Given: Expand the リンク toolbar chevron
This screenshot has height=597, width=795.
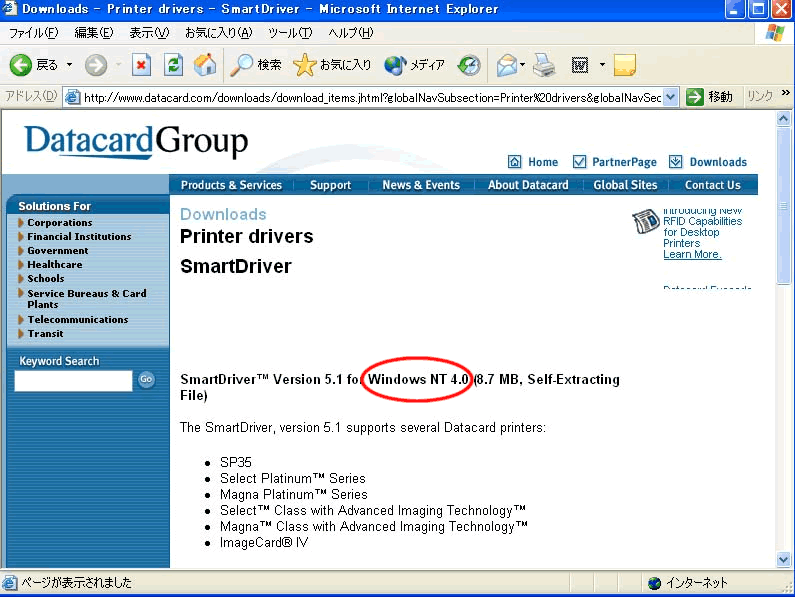Looking at the screenshot, I should pos(785,93).
